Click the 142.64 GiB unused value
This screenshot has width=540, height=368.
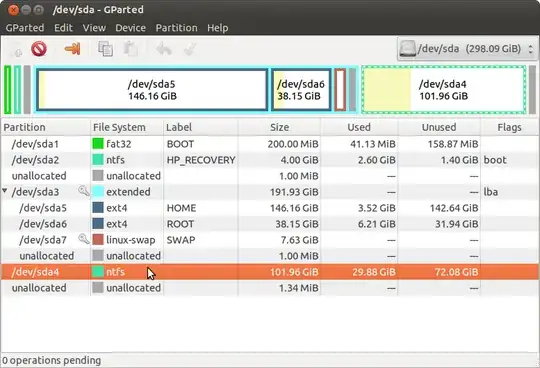pyautogui.click(x=454, y=208)
